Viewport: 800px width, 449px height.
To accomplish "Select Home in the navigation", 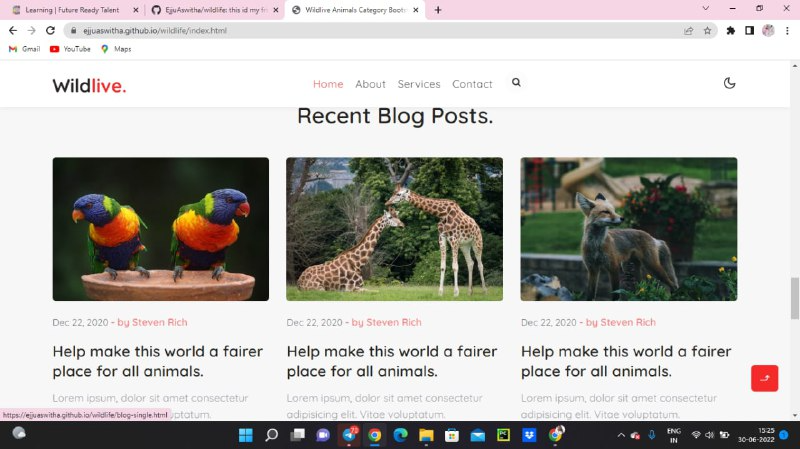I will 328,84.
